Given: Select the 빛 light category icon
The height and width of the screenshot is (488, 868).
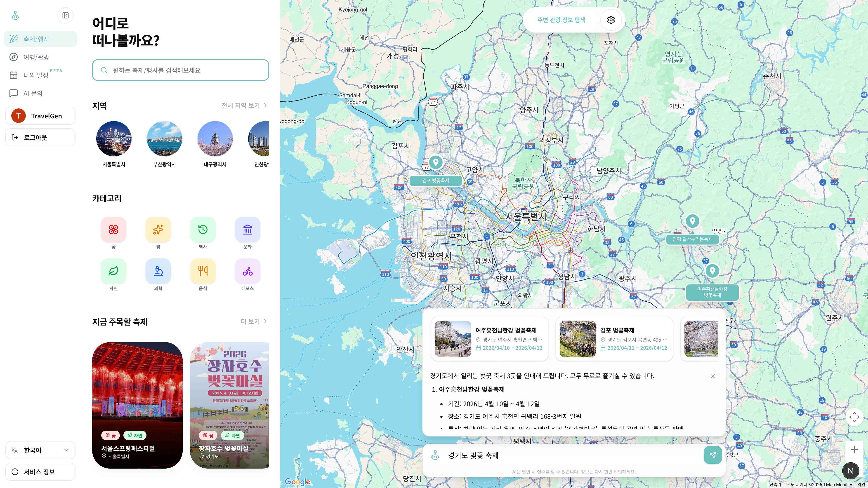Looking at the screenshot, I should 158,230.
